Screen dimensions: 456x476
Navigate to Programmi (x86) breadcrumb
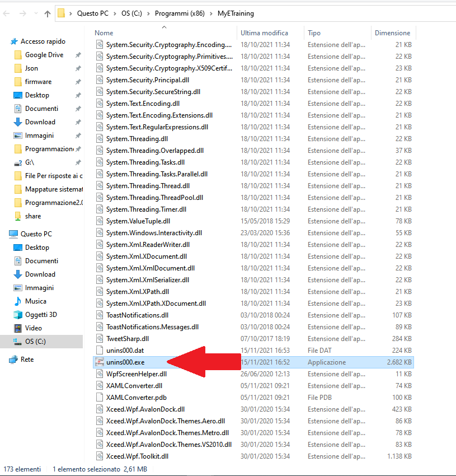(x=180, y=14)
